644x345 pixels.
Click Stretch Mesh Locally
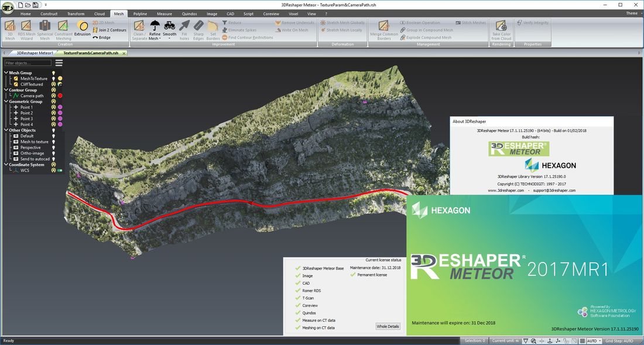[341, 30]
